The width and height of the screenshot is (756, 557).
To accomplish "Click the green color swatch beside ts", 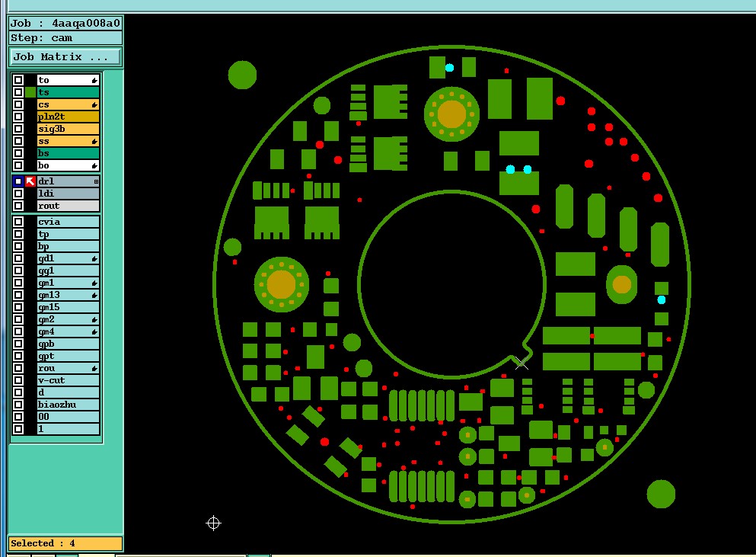I will pyautogui.click(x=30, y=92).
